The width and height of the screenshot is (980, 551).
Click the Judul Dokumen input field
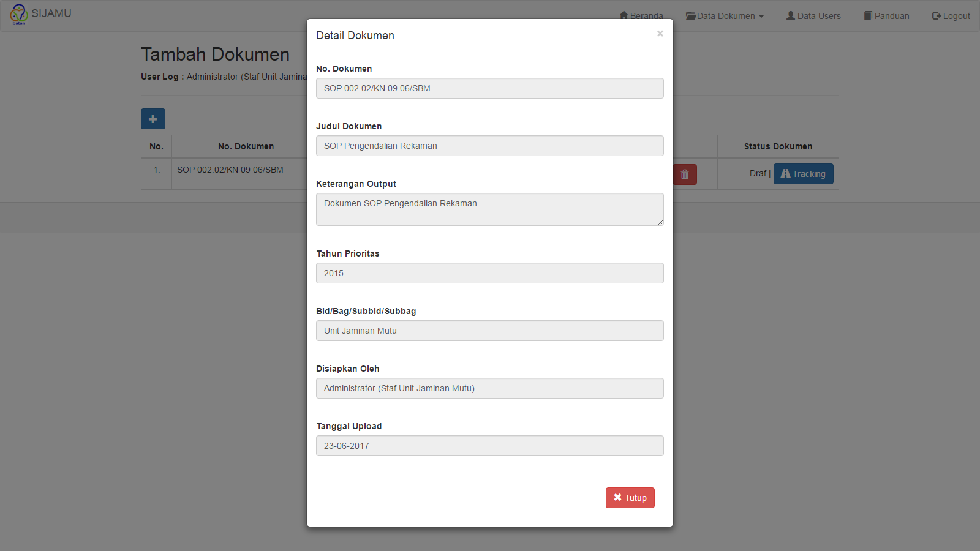[x=490, y=146]
